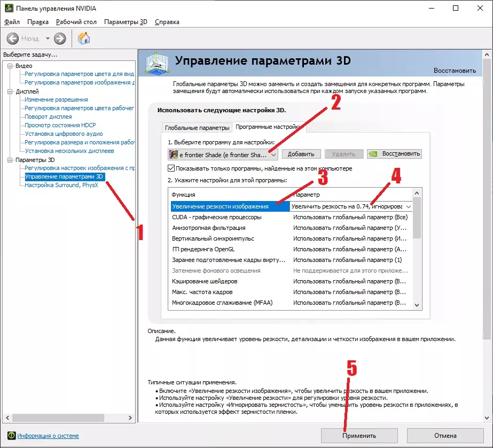Switch to Программные настройки tab

tap(269, 127)
